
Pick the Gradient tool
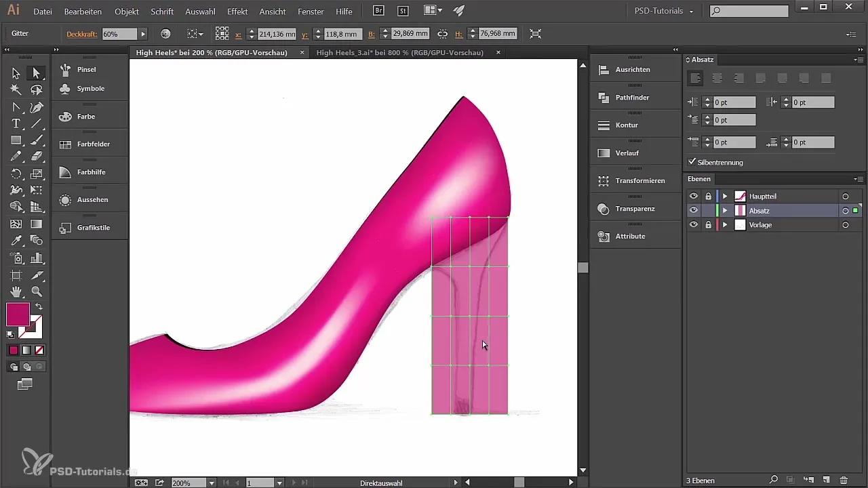point(37,224)
